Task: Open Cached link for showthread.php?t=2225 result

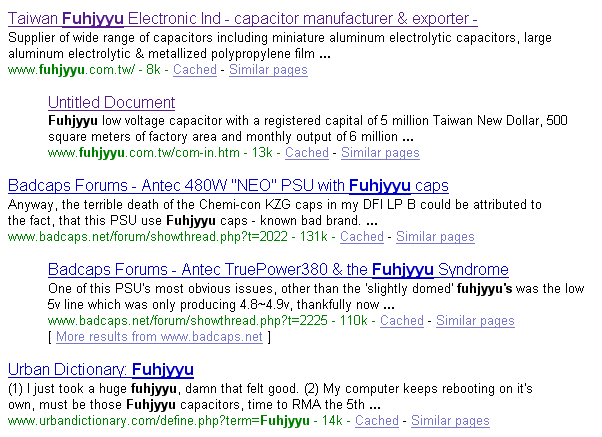Action: [x=402, y=320]
